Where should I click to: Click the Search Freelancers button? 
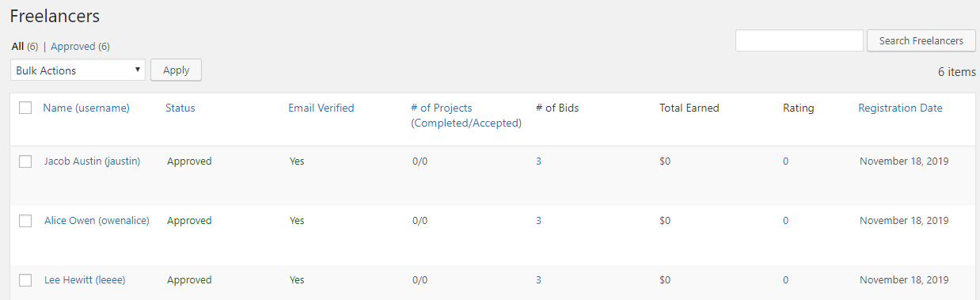(x=921, y=40)
